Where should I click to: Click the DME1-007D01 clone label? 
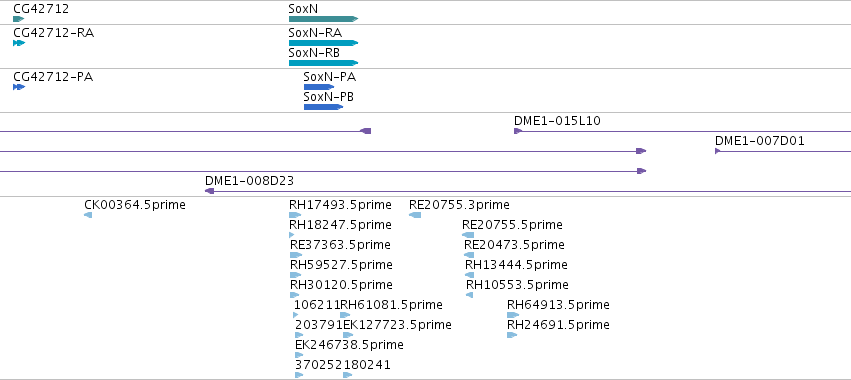760,141
